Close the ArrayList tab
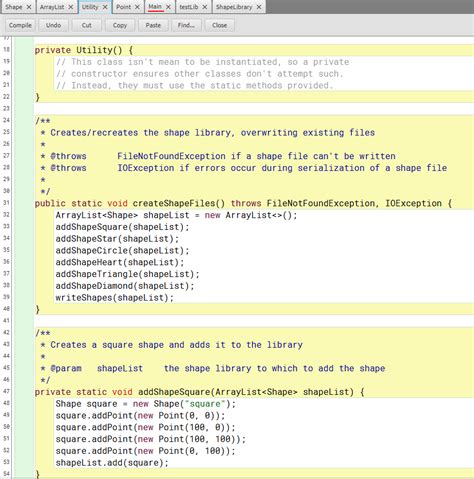The height and width of the screenshot is (479, 474). click(71, 7)
